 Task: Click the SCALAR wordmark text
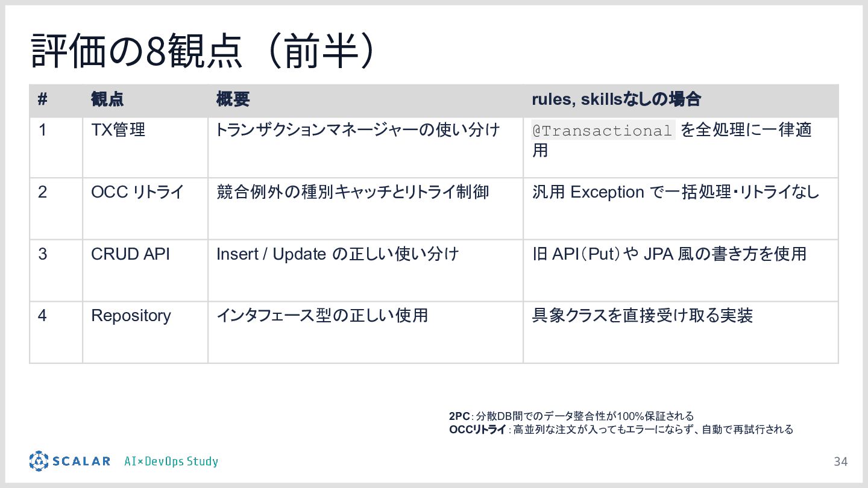81,461
